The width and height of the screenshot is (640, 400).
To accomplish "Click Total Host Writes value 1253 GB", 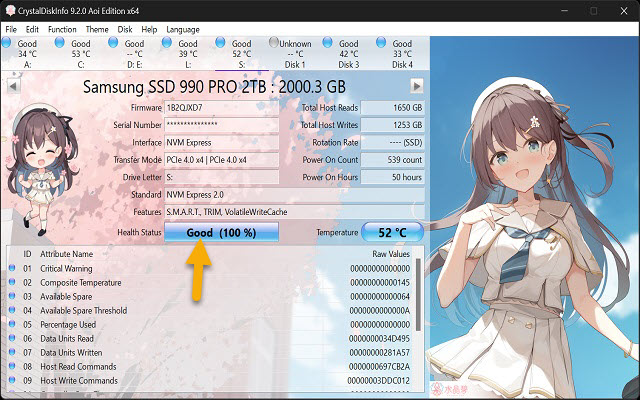I will 392,125.
